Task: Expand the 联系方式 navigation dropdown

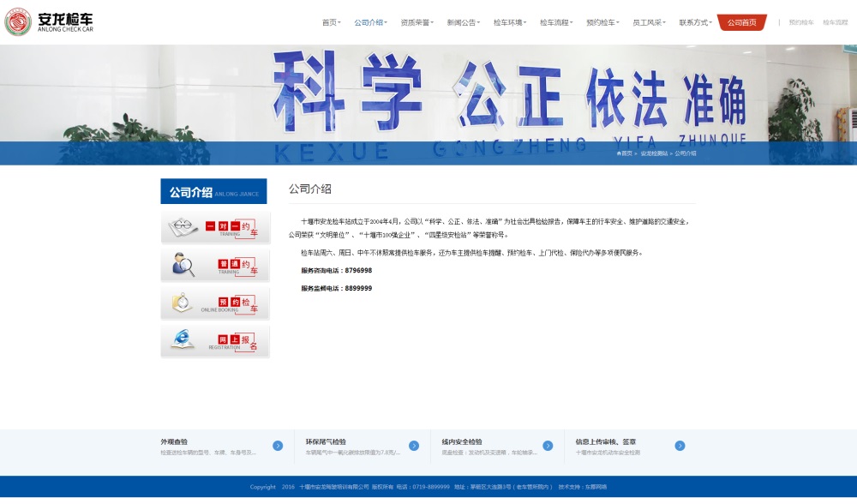Action: click(696, 22)
